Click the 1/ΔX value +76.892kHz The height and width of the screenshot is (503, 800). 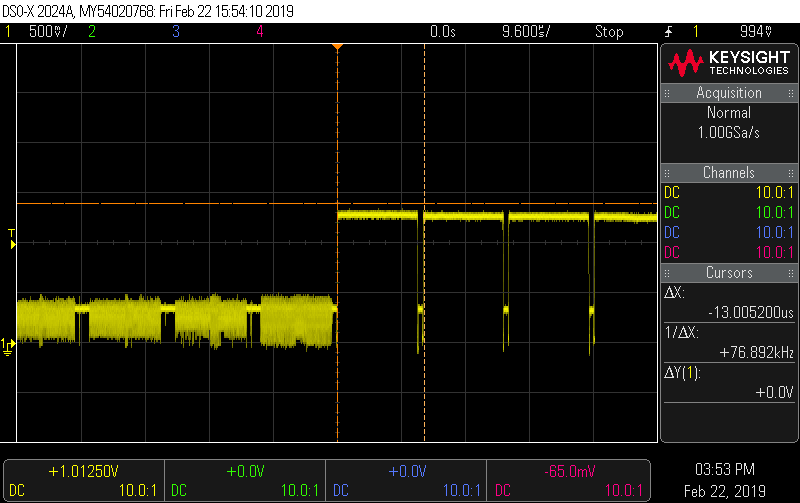click(757, 353)
